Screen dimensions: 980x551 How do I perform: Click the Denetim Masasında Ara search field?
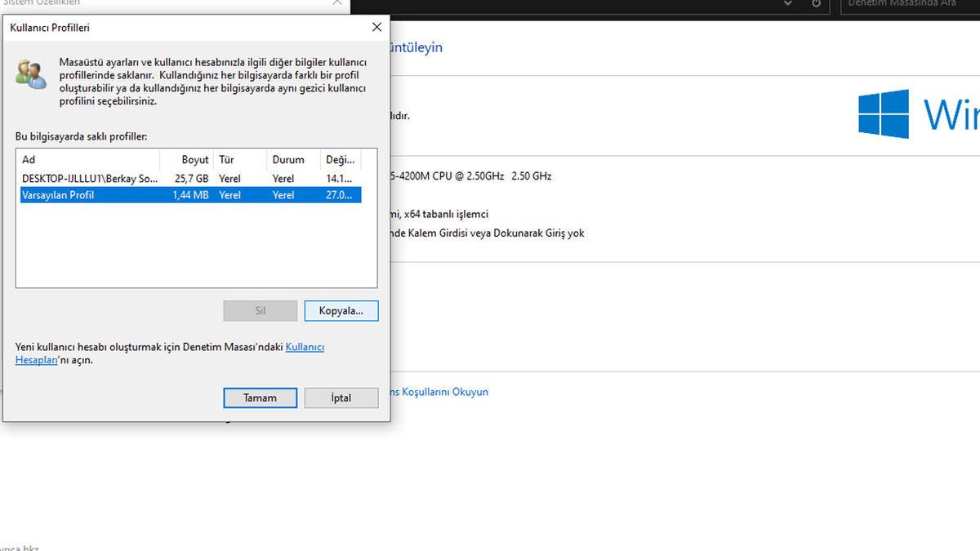click(x=906, y=3)
